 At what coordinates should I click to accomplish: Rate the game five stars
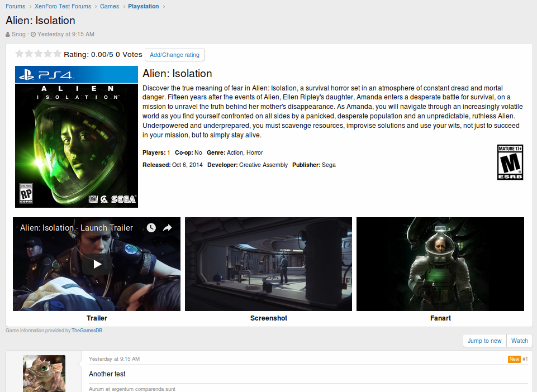coord(58,54)
